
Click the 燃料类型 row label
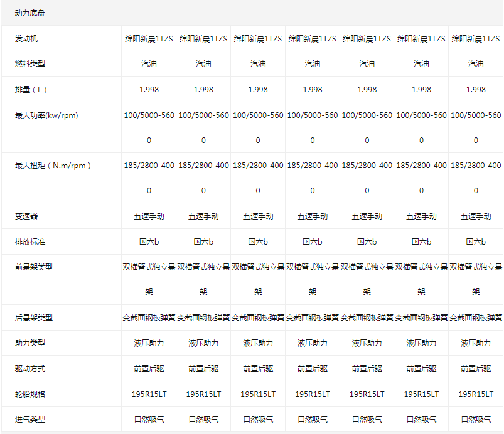point(30,64)
